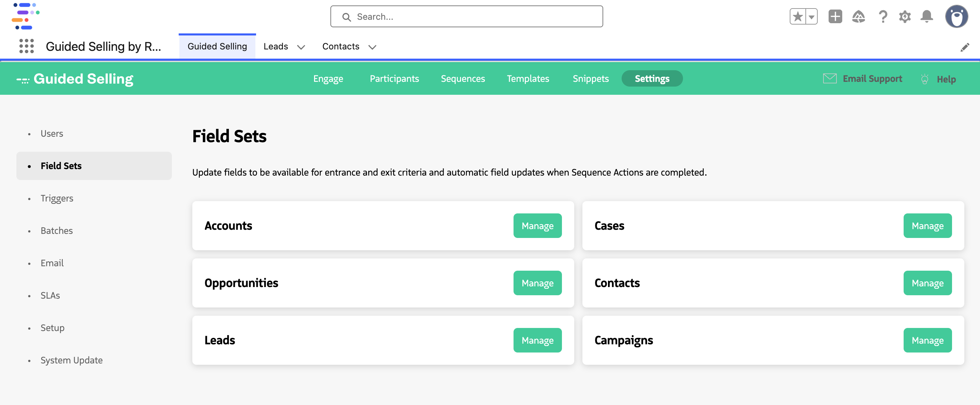The height and width of the screenshot is (405, 980).
Task: Expand the Leads tab dropdown
Action: click(301, 47)
